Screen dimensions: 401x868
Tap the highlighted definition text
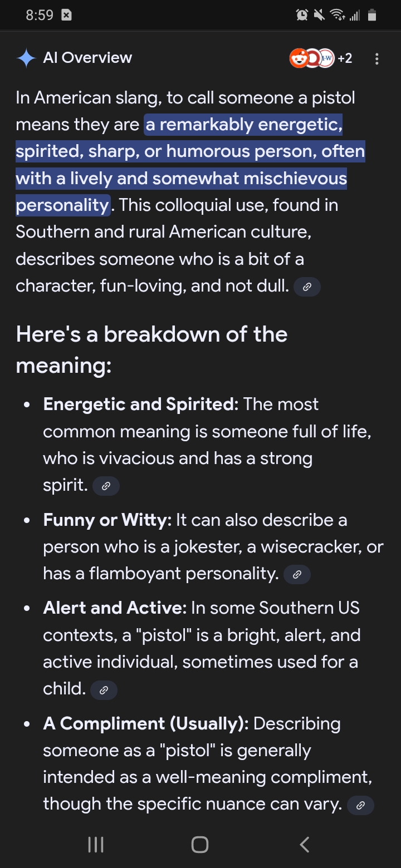point(190,165)
